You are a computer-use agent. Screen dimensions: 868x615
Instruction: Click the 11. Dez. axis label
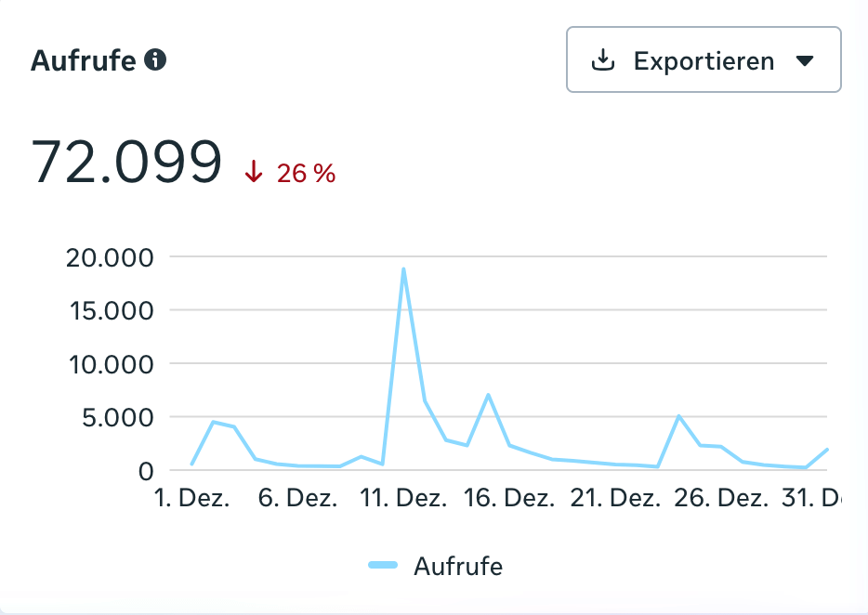[402, 498]
